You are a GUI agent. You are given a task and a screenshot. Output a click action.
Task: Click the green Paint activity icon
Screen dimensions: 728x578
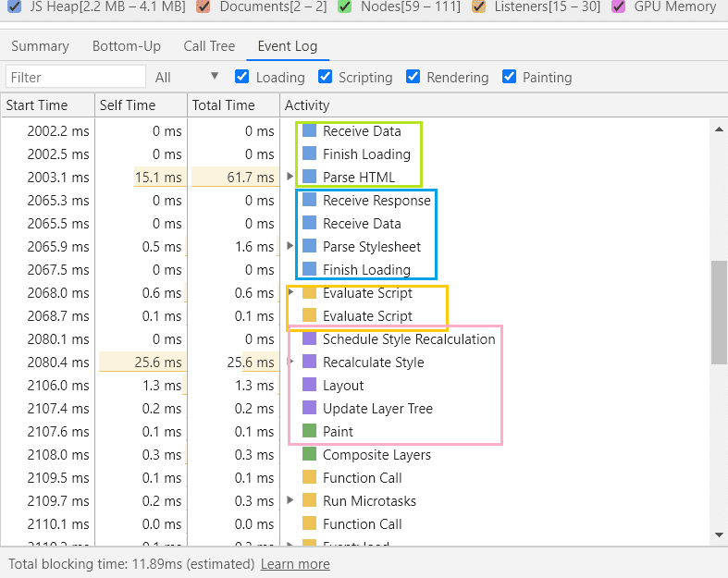click(309, 432)
